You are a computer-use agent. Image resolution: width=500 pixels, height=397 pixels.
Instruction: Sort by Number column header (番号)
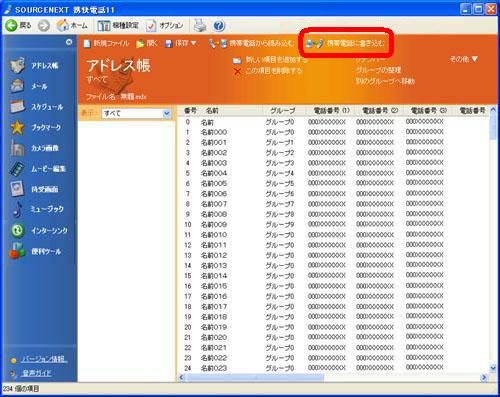190,110
